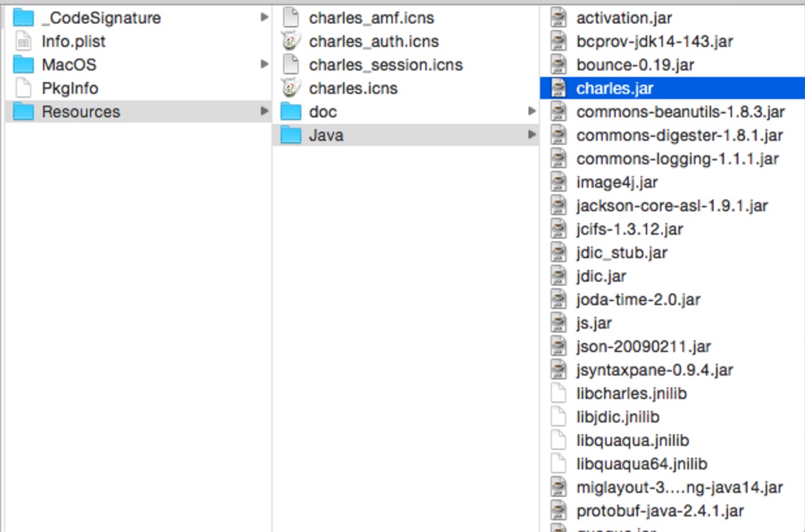
Task: Select the Java folder icon
Action: 291,135
